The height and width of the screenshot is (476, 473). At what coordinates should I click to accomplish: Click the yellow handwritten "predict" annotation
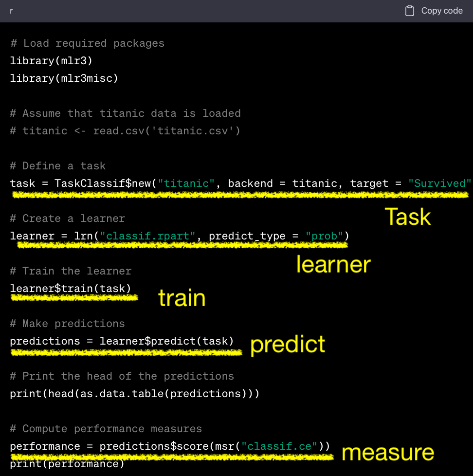288,345
